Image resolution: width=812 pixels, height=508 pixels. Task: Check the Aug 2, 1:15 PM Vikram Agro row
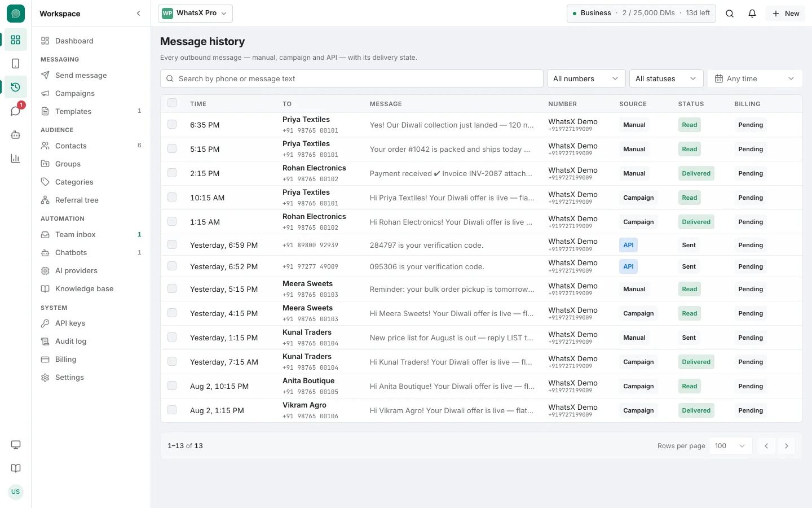click(x=172, y=410)
